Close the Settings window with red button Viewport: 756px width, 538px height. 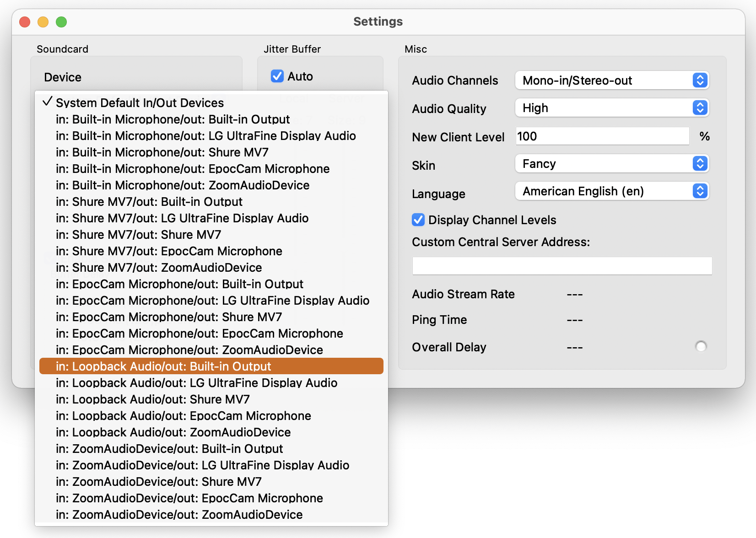click(x=25, y=22)
